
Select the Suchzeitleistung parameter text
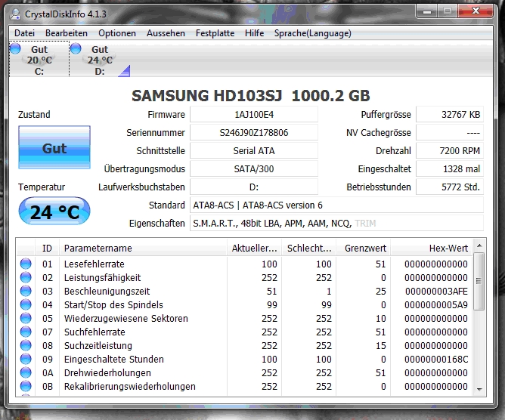click(x=98, y=346)
